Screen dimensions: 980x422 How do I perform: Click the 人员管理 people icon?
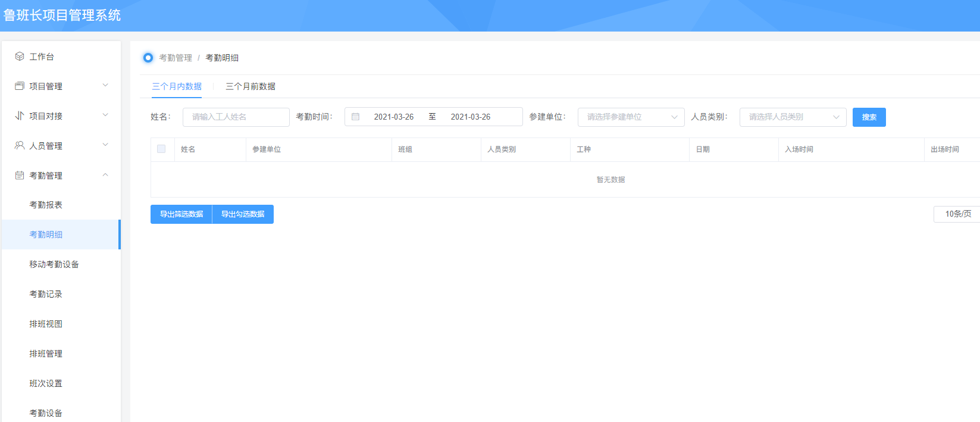[x=20, y=146]
